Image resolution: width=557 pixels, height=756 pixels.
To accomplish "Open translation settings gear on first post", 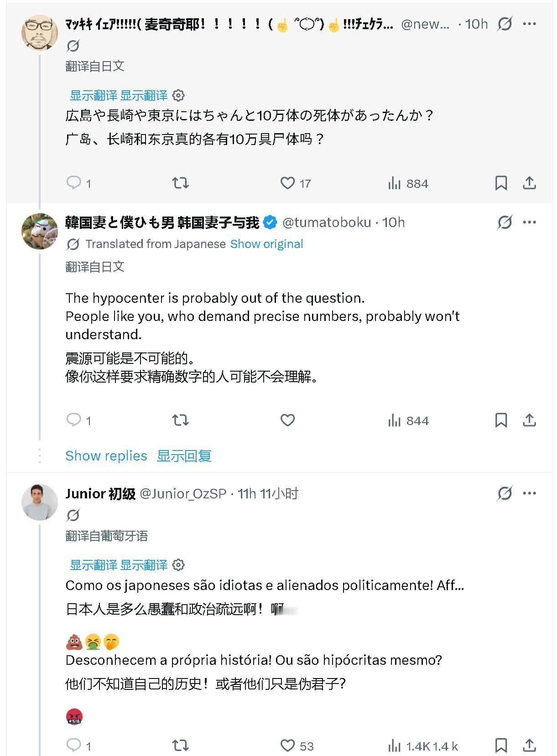I will tap(179, 95).
